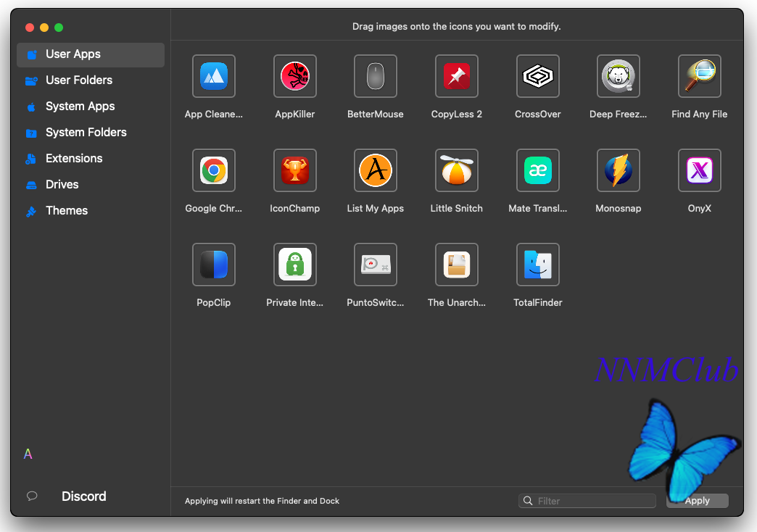Choose the Private Internet Access lock icon
757x532 pixels.
click(x=295, y=265)
